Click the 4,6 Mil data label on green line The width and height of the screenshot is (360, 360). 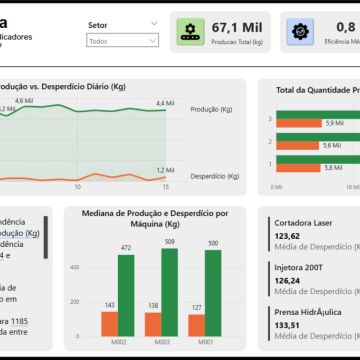[24, 100]
